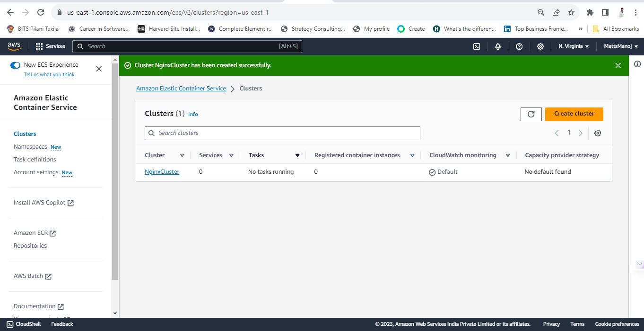Focus the Search clusters field
Image resolution: width=644 pixels, height=331 pixels.
pyautogui.click(x=282, y=133)
